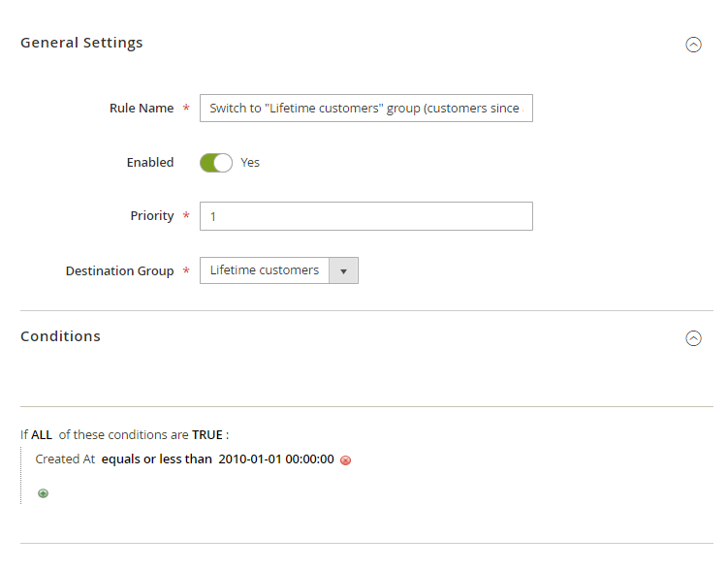Click the 'Yes' text beside the toggle
728x569 pixels.
(250, 163)
